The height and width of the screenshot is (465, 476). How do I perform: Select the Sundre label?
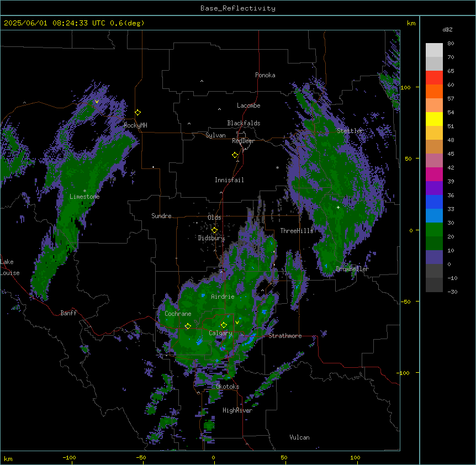[161, 216]
